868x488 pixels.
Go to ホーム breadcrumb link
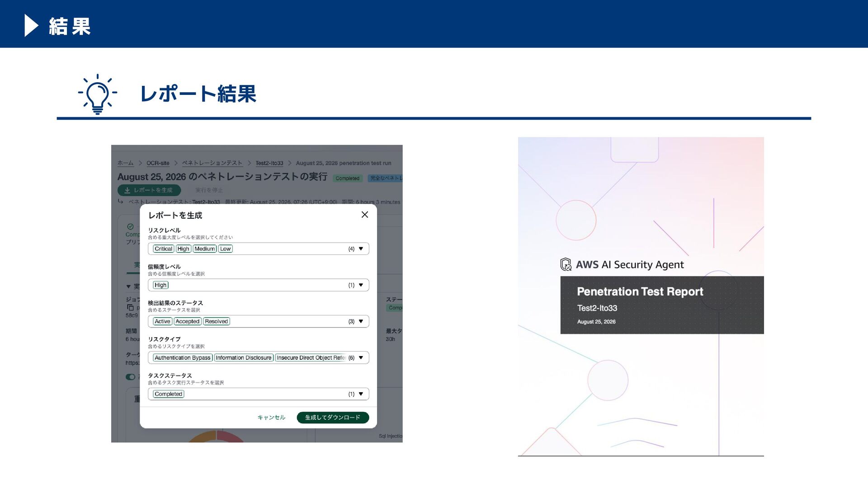(125, 163)
